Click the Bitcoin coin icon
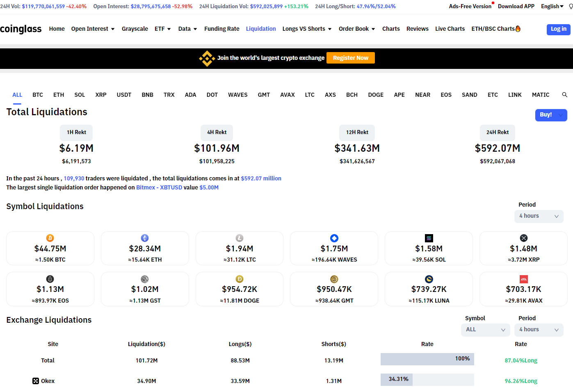This screenshot has height=392, width=573. tap(50, 238)
